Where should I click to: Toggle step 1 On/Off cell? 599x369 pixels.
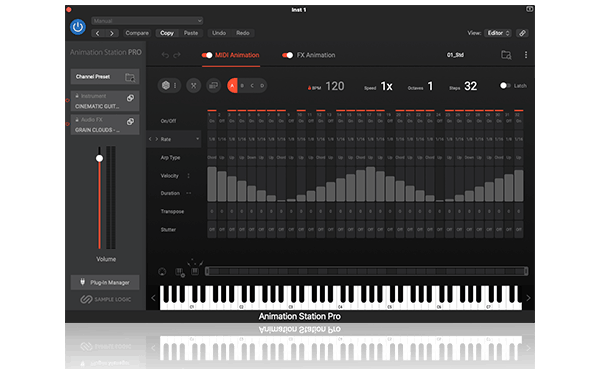point(212,121)
